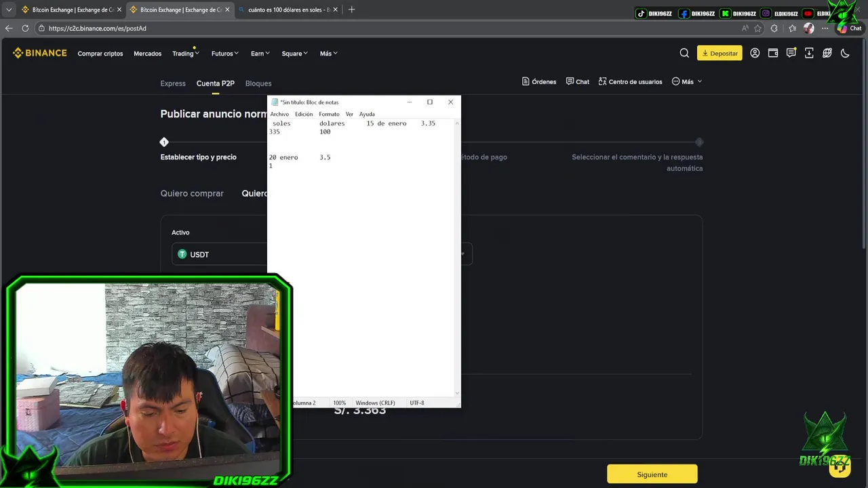Open Archivo menu in Notepad

(279, 114)
